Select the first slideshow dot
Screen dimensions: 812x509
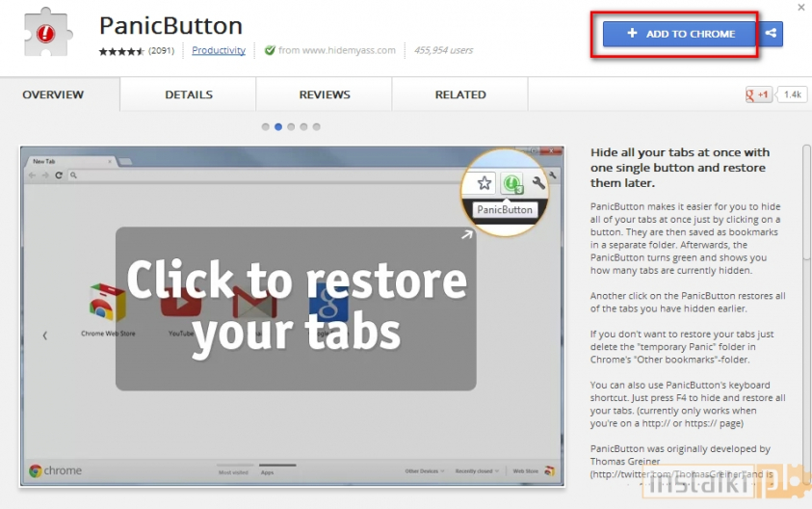265,126
